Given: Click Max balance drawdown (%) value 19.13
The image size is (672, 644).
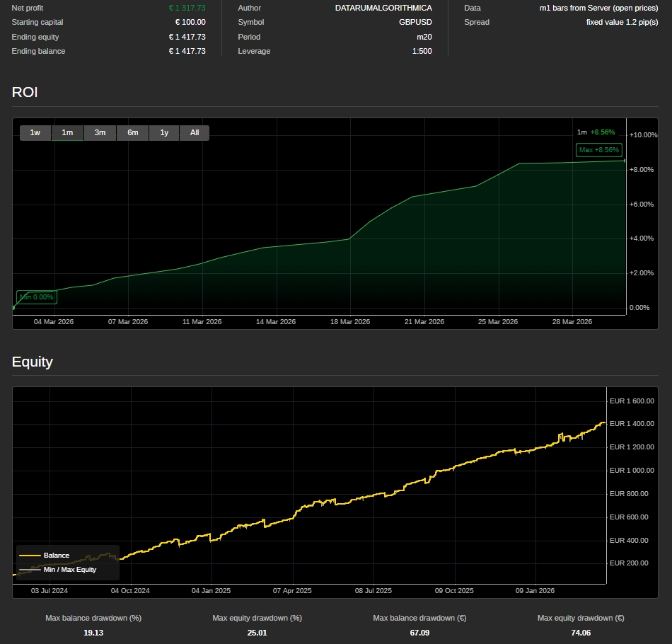Looking at the screenshot, I should pyautogui.click(x=93, y=633).
